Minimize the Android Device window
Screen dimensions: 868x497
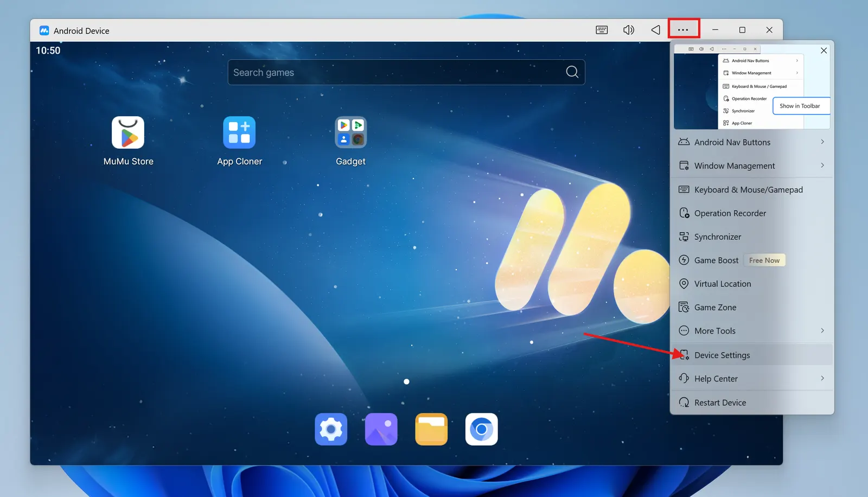pos(715,30)
